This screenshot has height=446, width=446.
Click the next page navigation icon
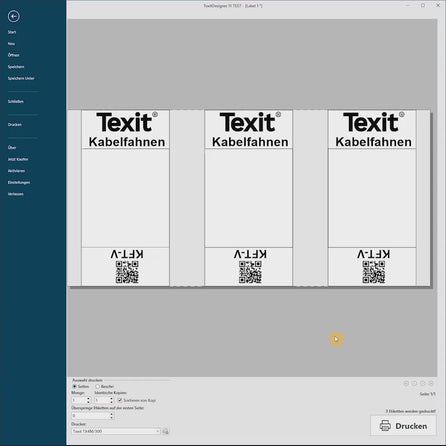tap(423, 383)
